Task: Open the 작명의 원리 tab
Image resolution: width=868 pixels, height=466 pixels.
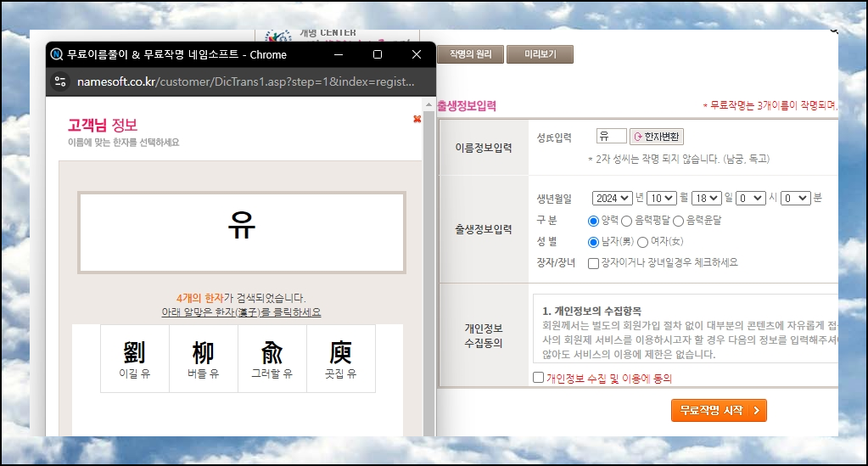Action: click(471, 54)
